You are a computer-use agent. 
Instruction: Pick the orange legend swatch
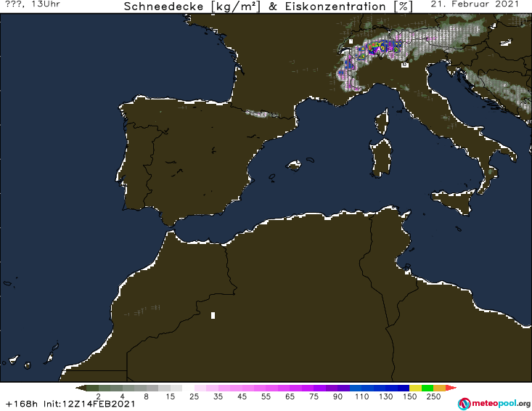pyautogui.click(x=439, y=388)
